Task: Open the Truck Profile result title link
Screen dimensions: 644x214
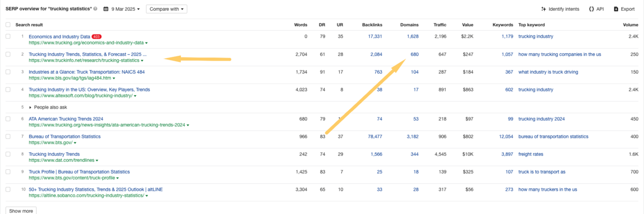Action: [79, 172]
